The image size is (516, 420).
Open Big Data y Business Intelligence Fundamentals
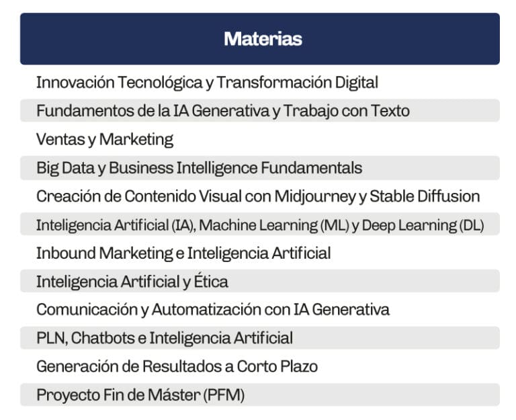pos(259,168)
